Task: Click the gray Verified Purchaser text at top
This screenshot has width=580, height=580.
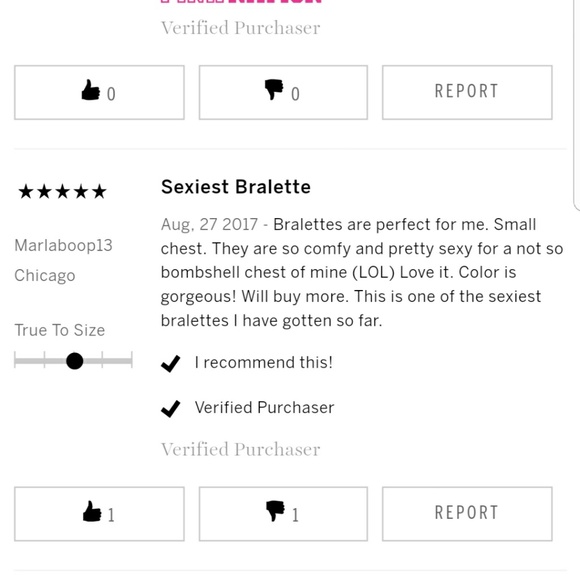Action: coord(240,28)
